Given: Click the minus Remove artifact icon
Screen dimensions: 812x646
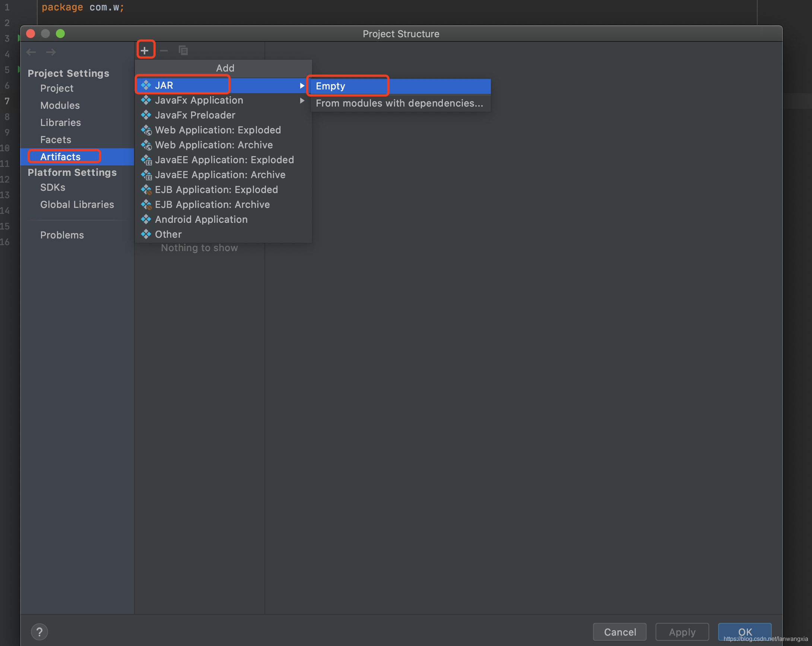Looking at the screenshot, I should [164, 50].
